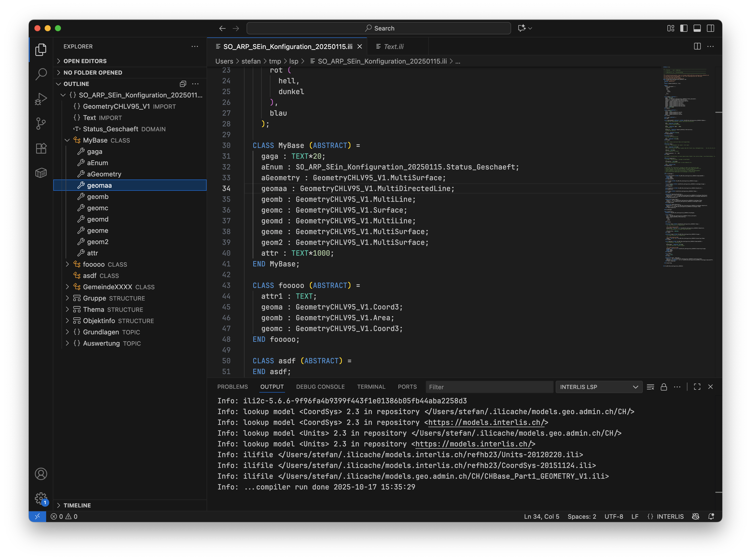This screenshot has height=560, width=751.
Task: Open the Source Control view
Action: pyautogui.click(x=41, y=123)
